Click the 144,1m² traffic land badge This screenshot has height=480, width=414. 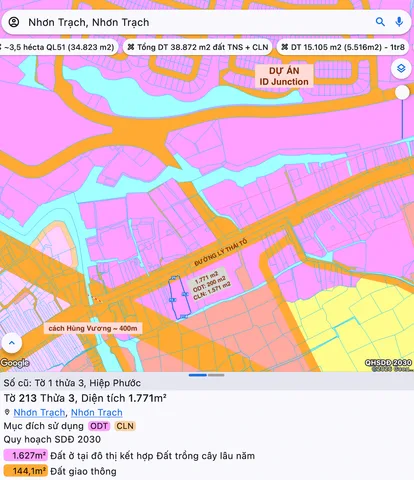tap(26, 471)
